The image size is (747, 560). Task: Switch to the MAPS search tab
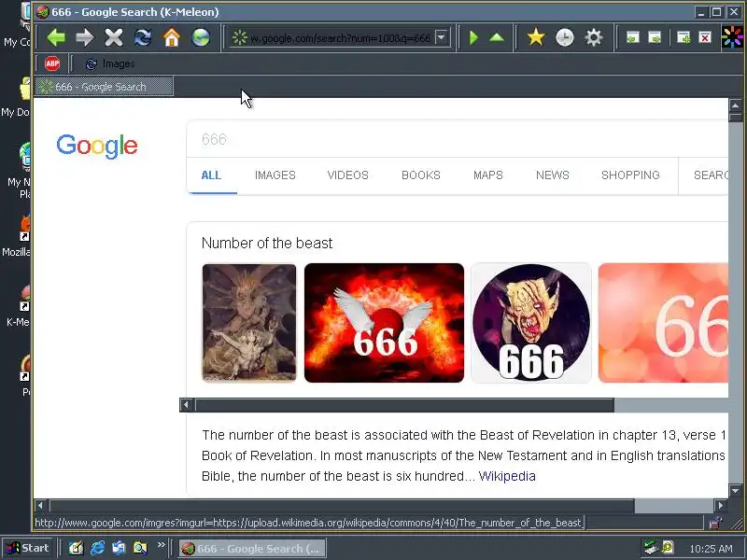coord(487,175)
